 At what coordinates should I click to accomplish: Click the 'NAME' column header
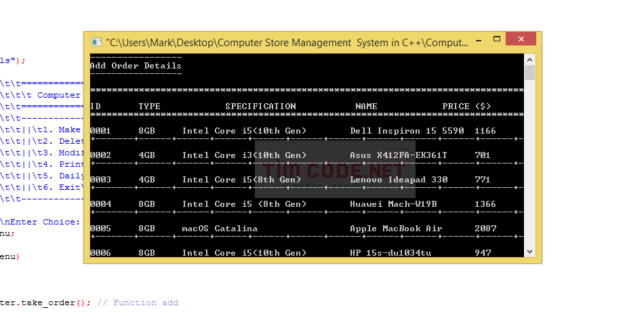(366, 106)
